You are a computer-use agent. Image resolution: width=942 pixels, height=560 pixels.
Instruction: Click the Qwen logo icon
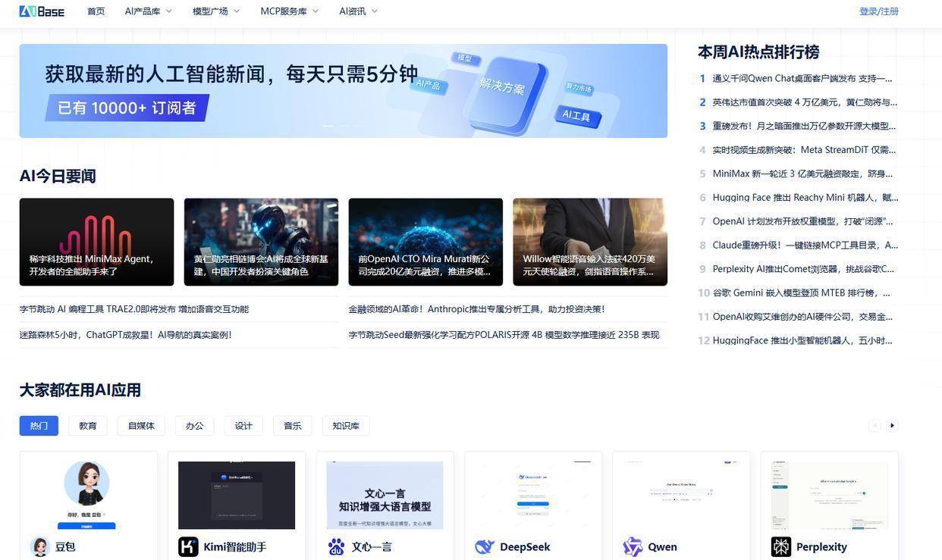click(x=633, y=546)
